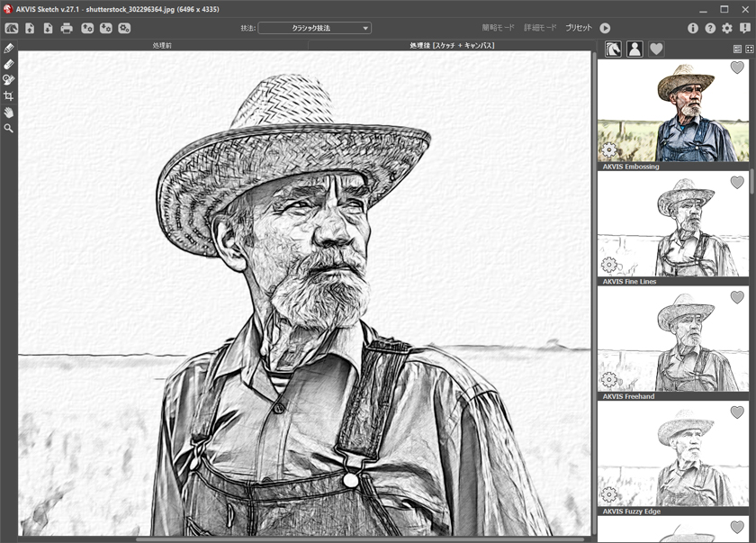Switch to 詳細モード
Image resolution: width=756 pixels, height=543 pixels.
[x=540, y=28]
